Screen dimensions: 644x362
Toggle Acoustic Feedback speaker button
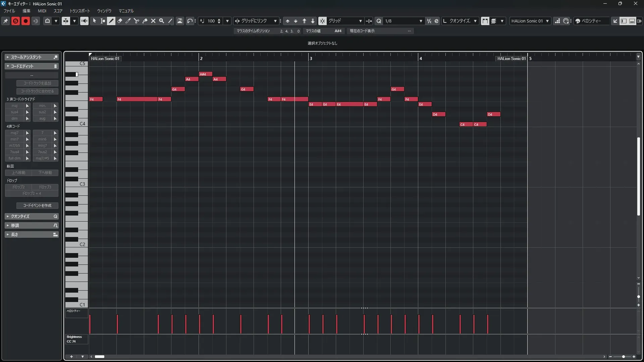point(84,21)
